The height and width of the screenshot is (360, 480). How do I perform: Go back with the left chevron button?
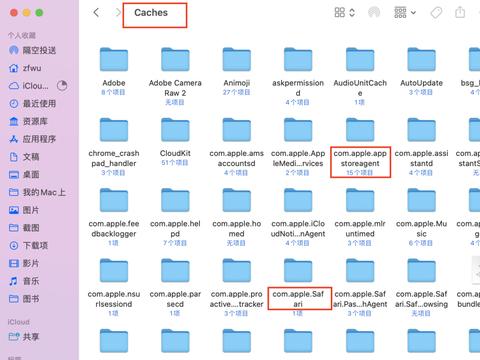click(96, 13)
